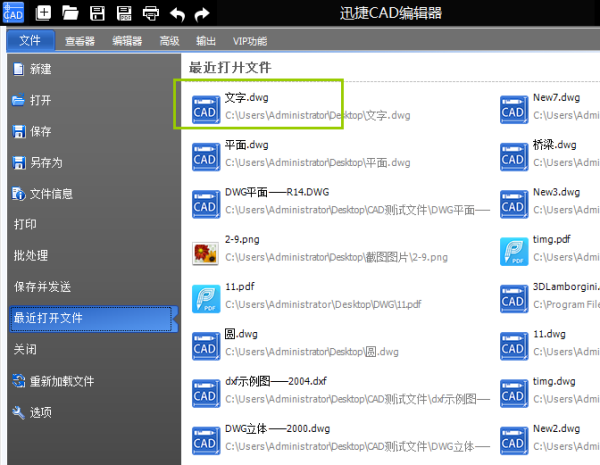Click path text Desktop\DWG\11.pdf
Image resolution: width=600 pixels, height=465 pixels.
(323, 305)
